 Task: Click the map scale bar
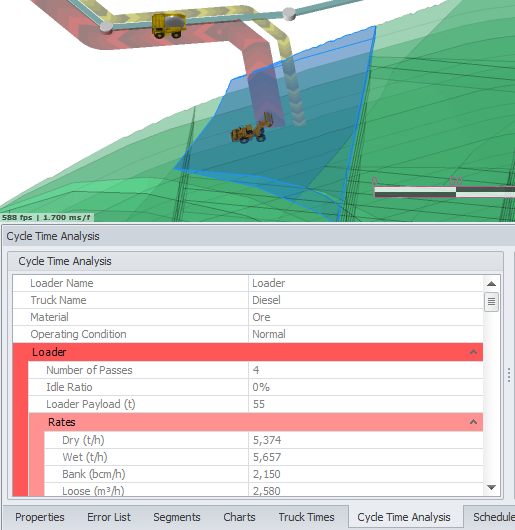444,191
